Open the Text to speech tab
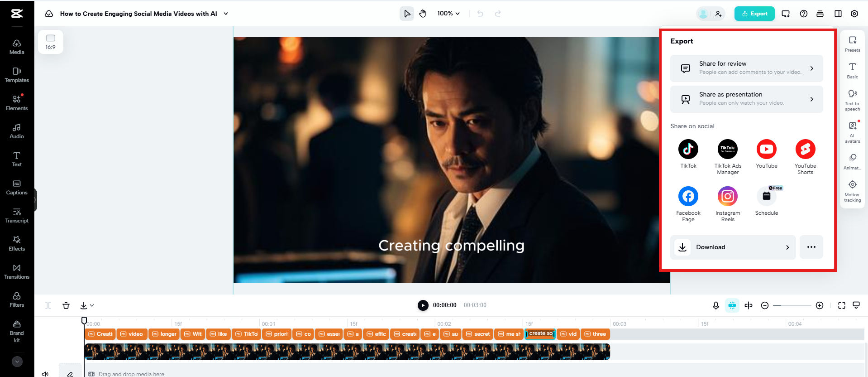The height and width of the screenshot is (377, 868). [x=853, y=100]
